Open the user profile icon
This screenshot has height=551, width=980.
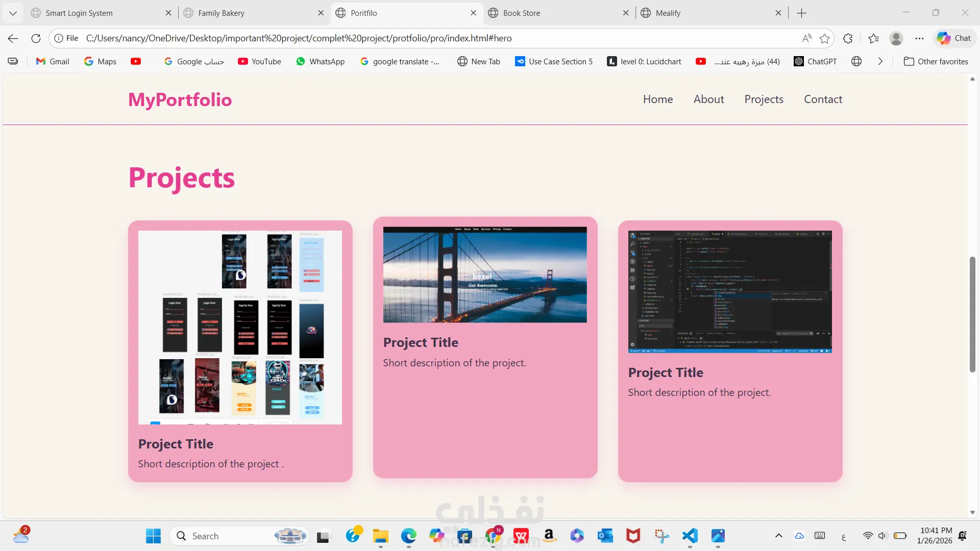click(x=896, y=38)
